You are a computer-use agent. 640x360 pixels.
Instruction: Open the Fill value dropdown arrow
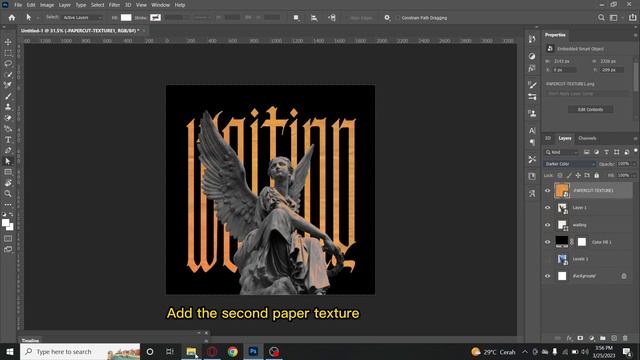[x=634, y=176]
